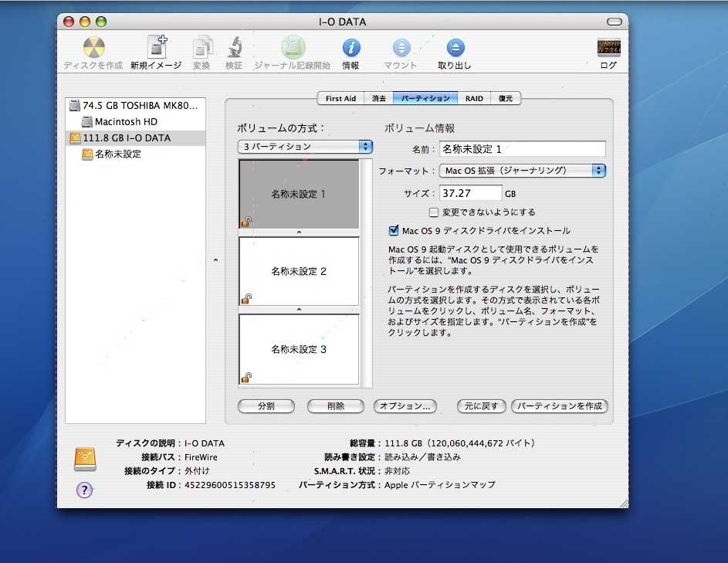728x563 pixels.
Task: Select 74.5 GB TOSHIBA disk in sidebar
Action: pyautogui.click(x=135, y=106)
